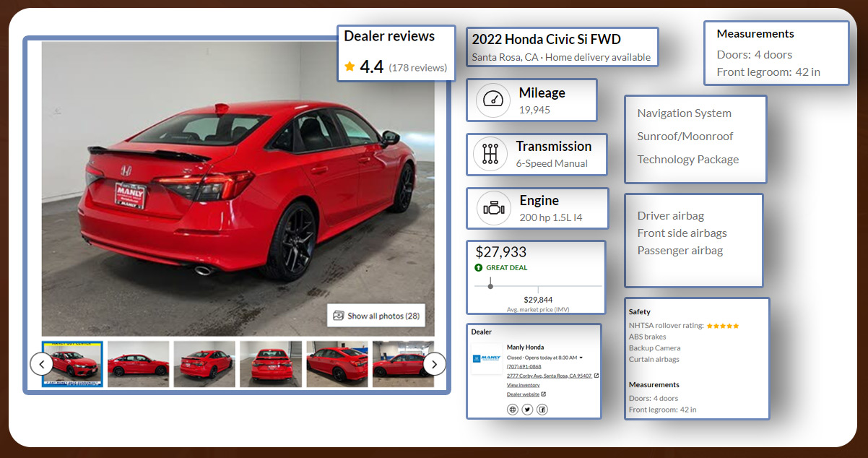The width and height of the screenshot is (868, 458).
Task: Click the 4.4 dealer rating number
Action: [x=372, y=67]
